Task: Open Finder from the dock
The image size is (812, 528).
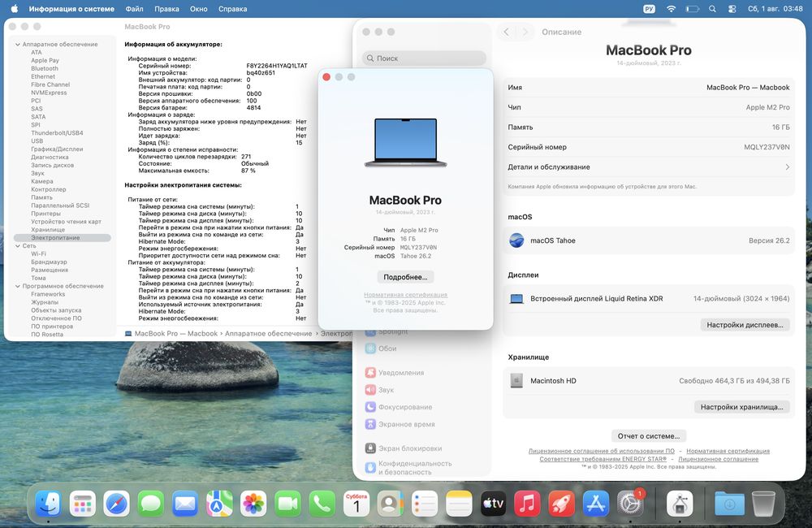Action: pyautogui.click(x=49, y=503)
